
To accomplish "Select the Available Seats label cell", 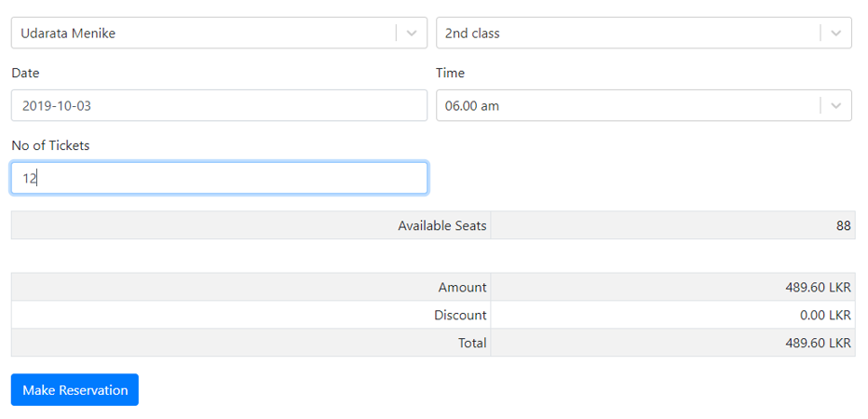I will click(x=441, y=225).
